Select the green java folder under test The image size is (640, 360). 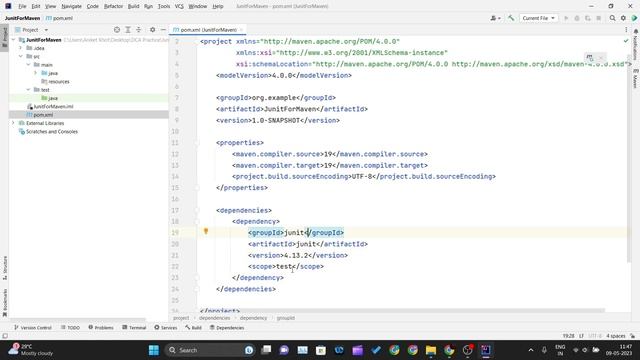point(49,98)
